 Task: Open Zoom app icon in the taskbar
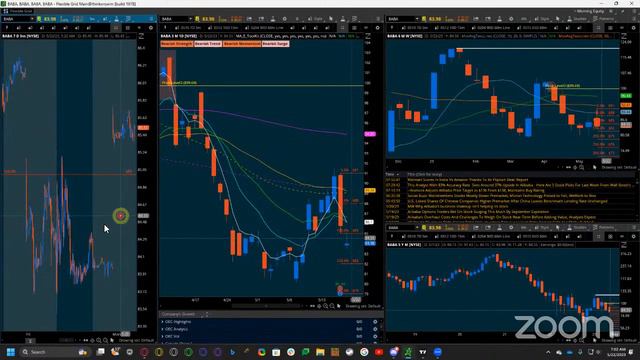(x=438, y=352)
